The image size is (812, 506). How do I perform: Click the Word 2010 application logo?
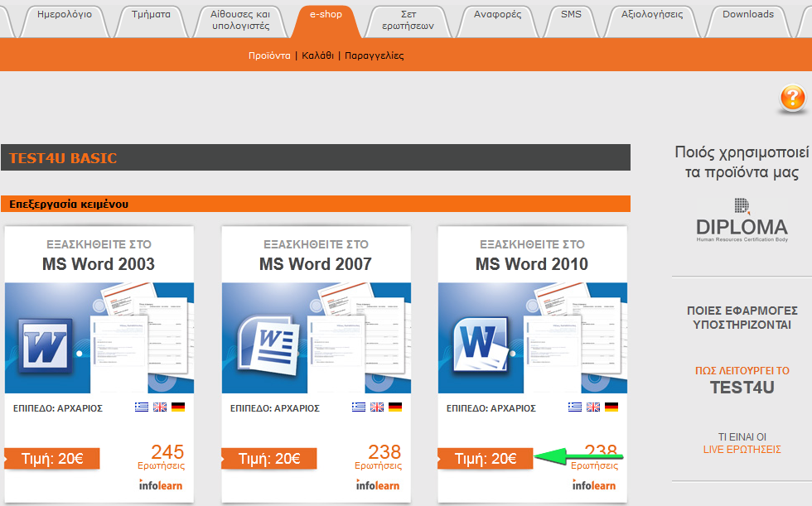[x=481, y=345]
